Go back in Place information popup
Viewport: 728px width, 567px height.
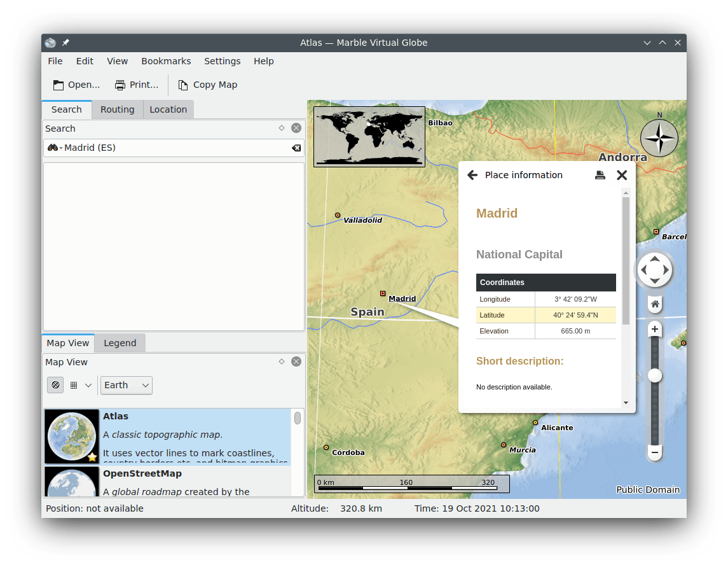click(x=472, y=175)
